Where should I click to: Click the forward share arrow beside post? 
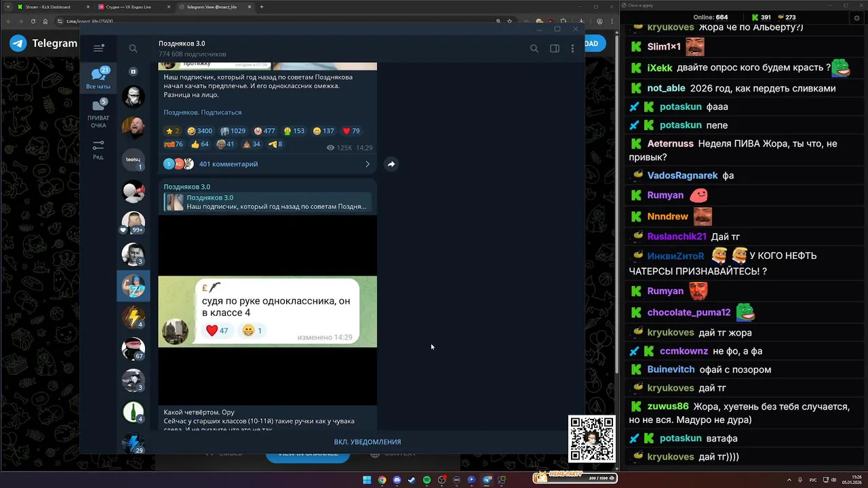point(391,164)
